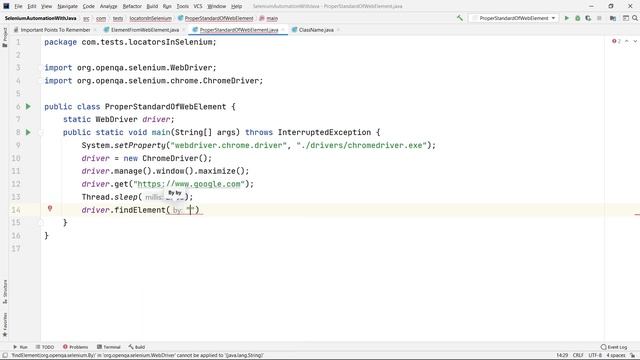
Task: Go to previous highlighted error arrow
Action: (627, 41)
